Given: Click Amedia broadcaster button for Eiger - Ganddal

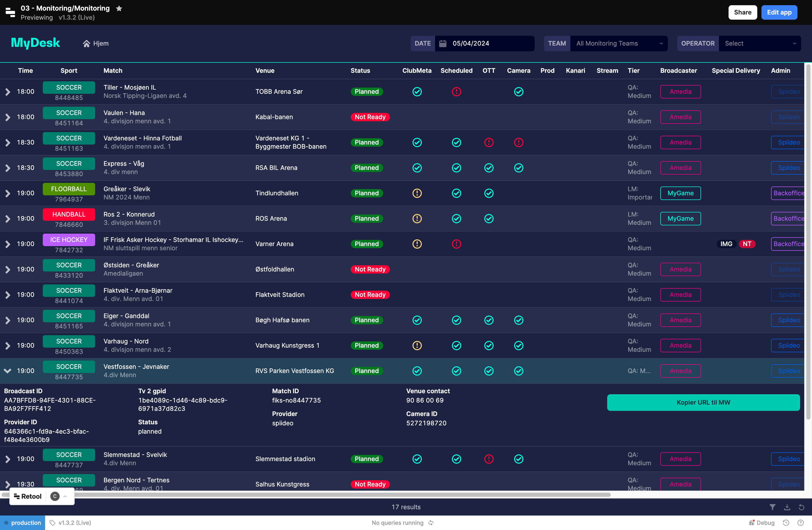Looking at the screenshot, I should point(681,320).
